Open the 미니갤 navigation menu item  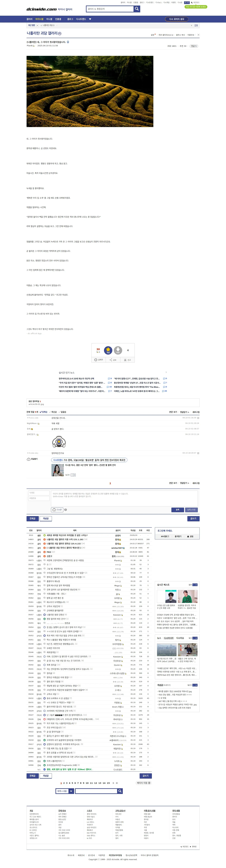click(49, 19)
